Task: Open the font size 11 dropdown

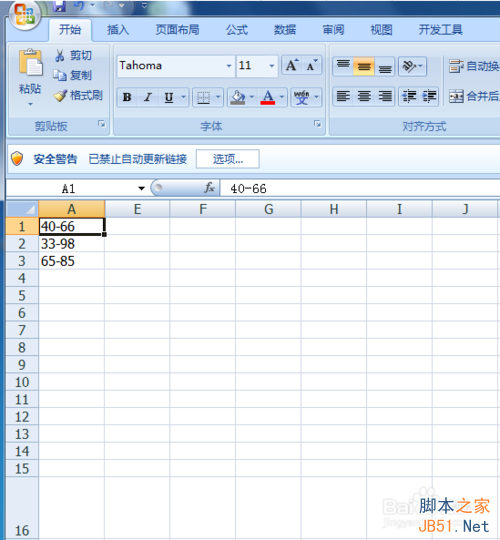Action: click(x=271, y=66)
